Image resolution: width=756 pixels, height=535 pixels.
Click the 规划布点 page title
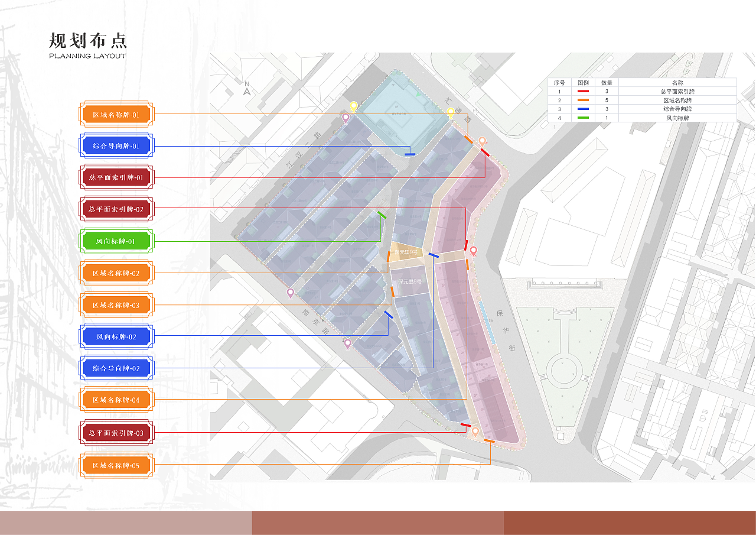[88, 40]
